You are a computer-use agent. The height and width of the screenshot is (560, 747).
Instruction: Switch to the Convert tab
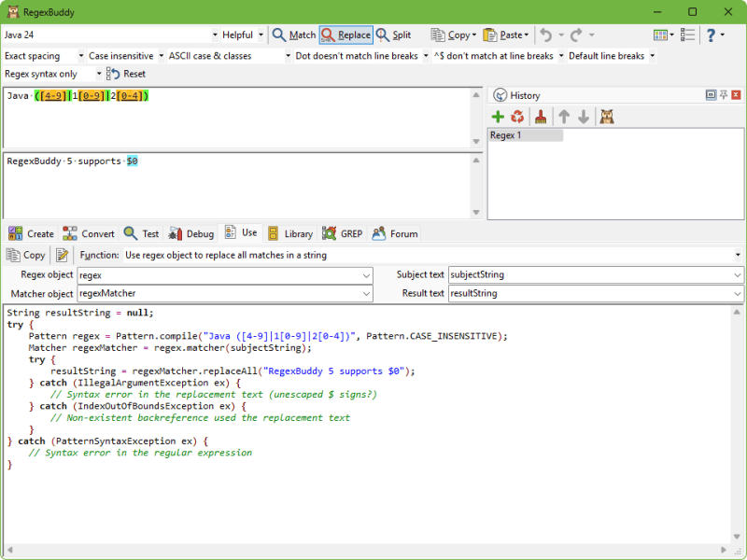pyautogui.click(x=89, y=233)
